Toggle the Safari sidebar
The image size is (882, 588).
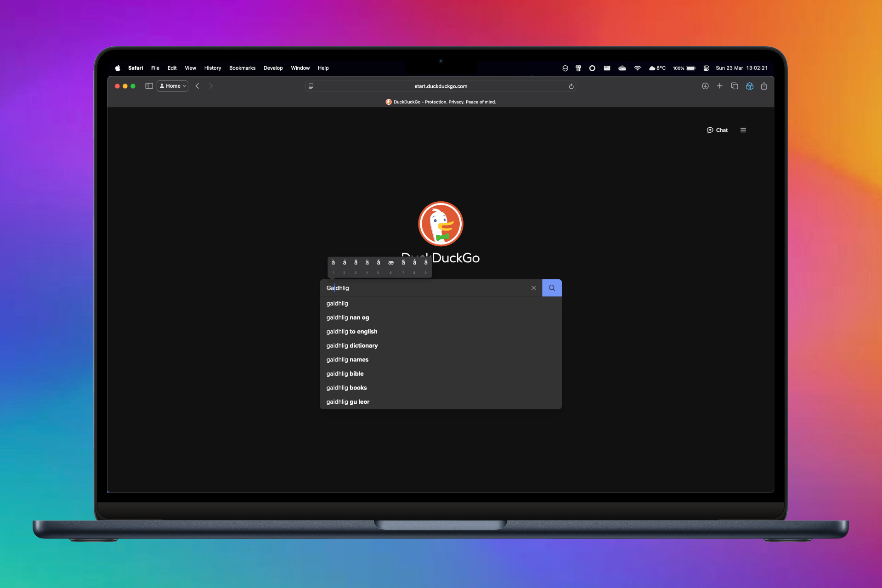149,86
